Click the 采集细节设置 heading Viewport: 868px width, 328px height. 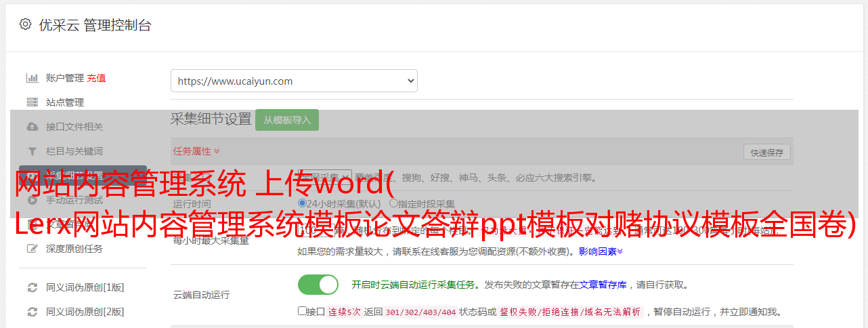pos(211,119)
